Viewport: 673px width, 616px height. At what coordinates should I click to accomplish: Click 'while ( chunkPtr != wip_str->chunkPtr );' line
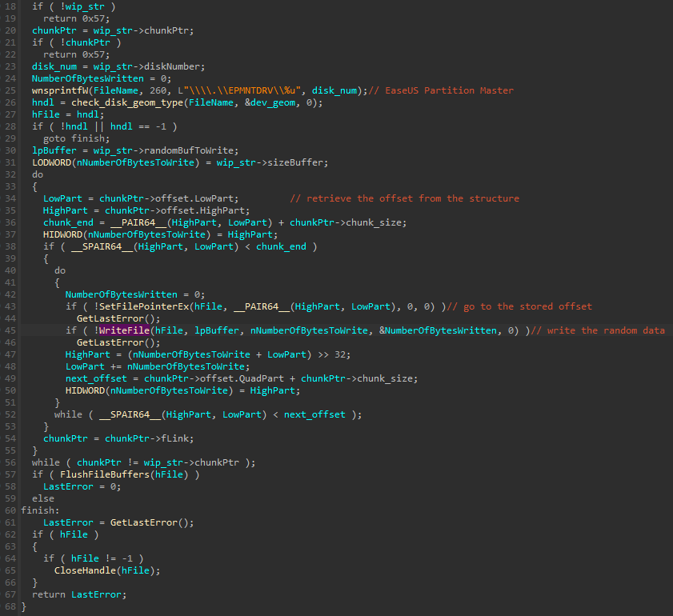[144, 462]
